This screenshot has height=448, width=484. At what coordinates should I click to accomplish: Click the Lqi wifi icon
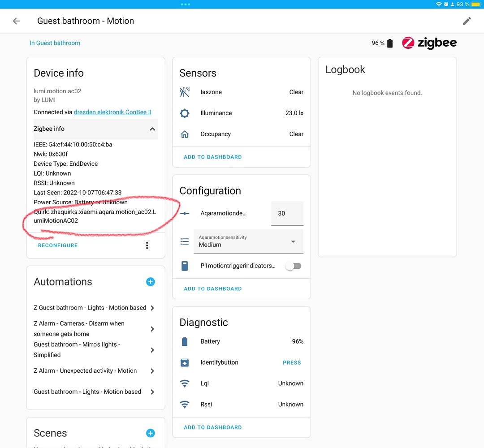(185, 383)
